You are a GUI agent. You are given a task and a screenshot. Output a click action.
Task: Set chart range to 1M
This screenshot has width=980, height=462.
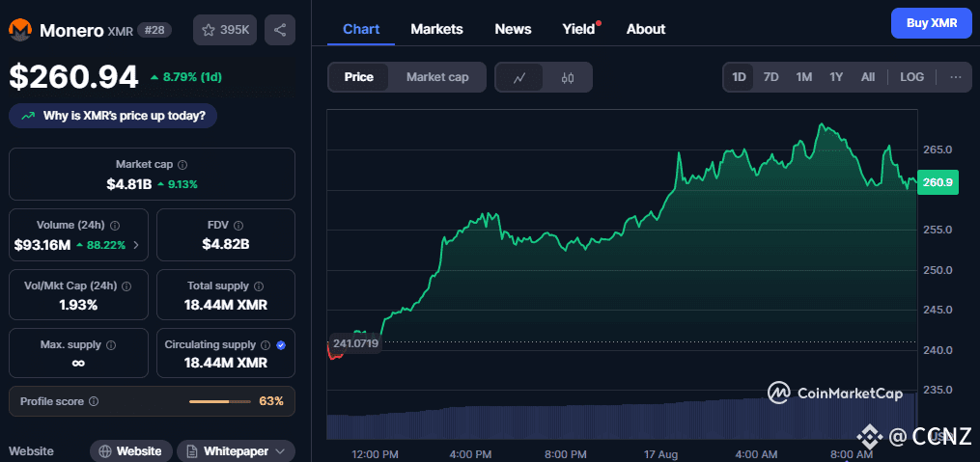[803, 77]
